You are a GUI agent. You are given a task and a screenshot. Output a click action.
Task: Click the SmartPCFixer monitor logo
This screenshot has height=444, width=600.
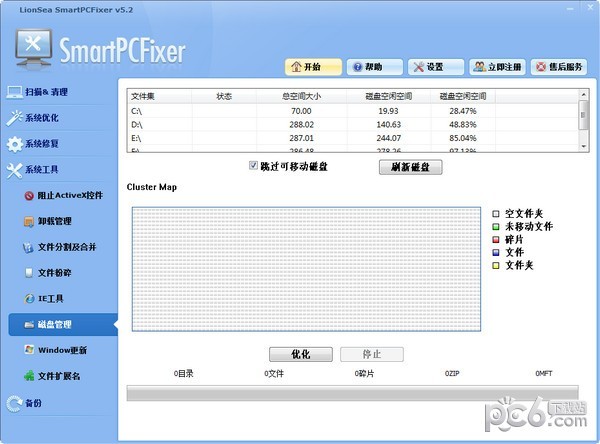(x=34, y=49)
